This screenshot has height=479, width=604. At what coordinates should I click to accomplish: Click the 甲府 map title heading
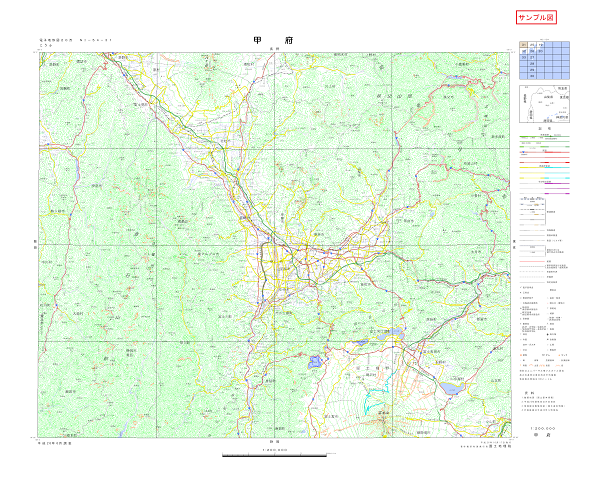point(273,40)
